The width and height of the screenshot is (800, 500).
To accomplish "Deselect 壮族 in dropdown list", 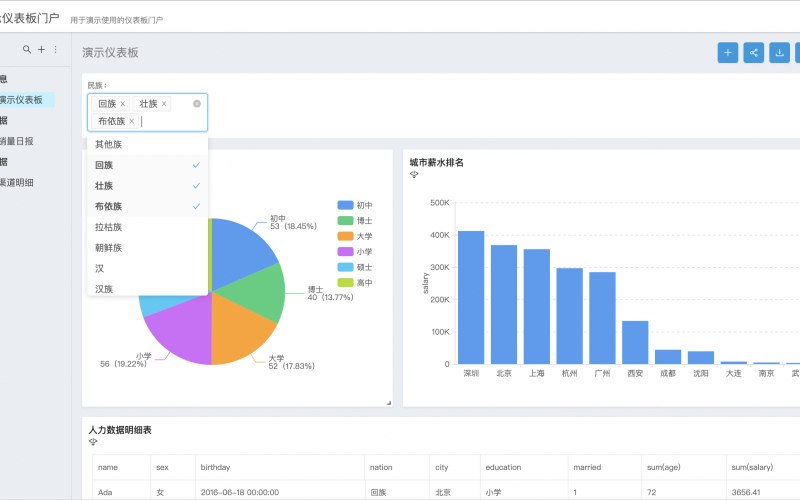I will [x=147, y=186].
